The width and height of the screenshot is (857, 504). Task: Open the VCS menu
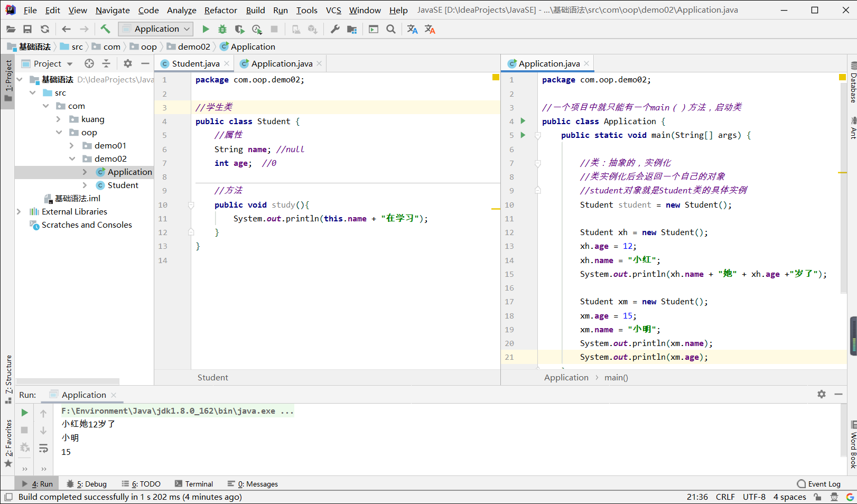click(333, 10)
